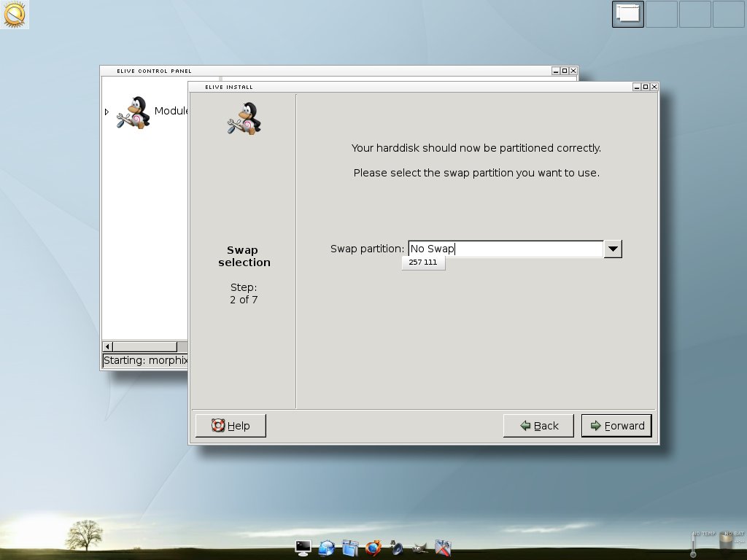Select the Modules penguin icon in Control Panel
Screen dimensions: 747x560
(133, 113)
